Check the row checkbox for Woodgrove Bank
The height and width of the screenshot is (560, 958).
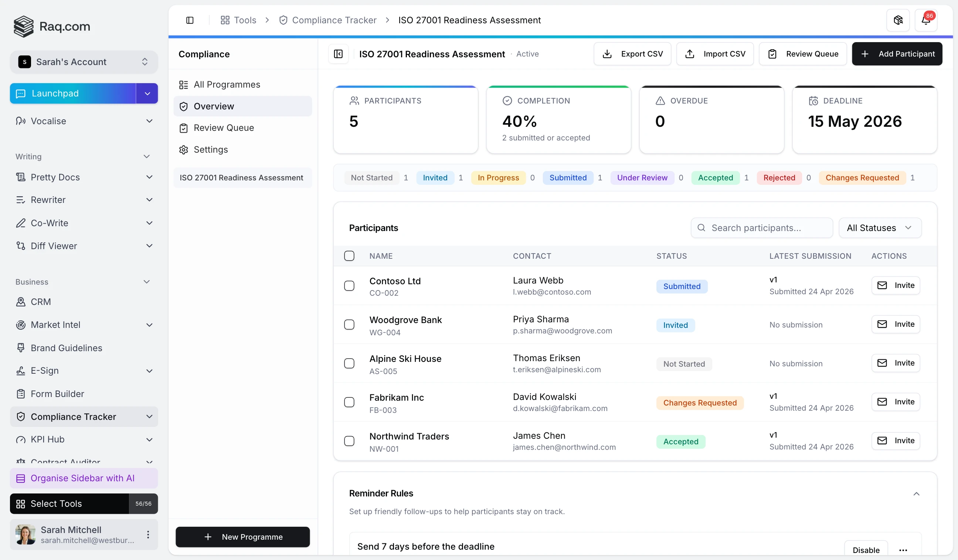[x=349, y=324]
